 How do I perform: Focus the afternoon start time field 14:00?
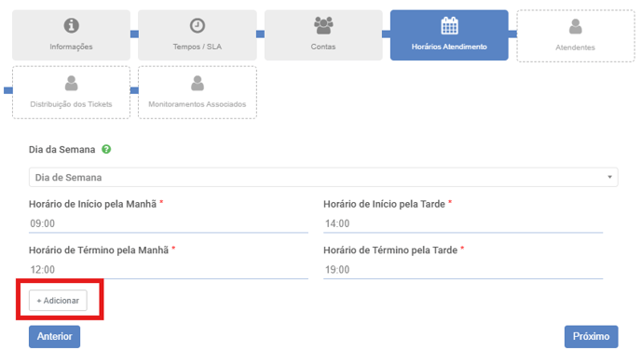(463, 223)
